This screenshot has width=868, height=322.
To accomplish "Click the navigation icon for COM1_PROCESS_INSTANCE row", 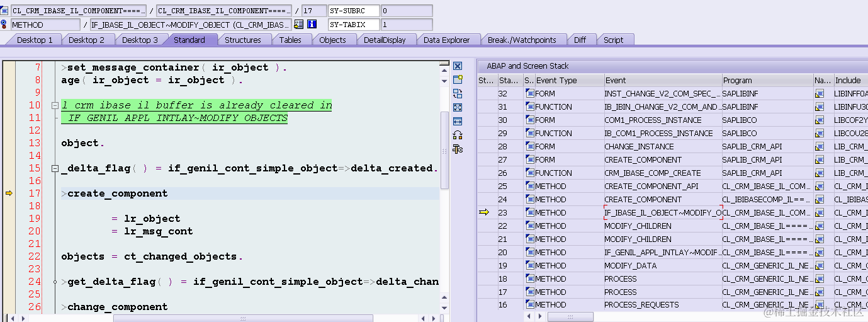I will coord(819,120).
